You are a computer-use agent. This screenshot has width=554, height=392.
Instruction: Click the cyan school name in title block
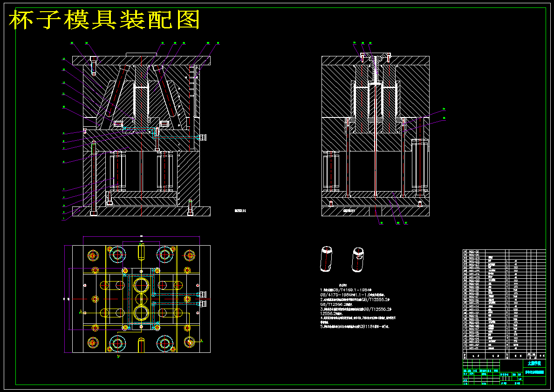point(534,364)
